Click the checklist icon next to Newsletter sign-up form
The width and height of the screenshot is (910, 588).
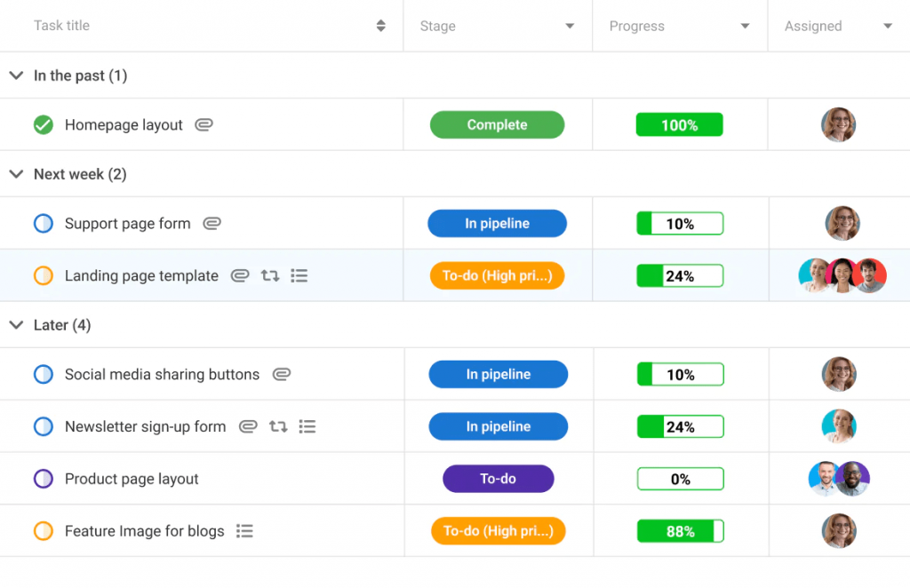click(307, 426)
